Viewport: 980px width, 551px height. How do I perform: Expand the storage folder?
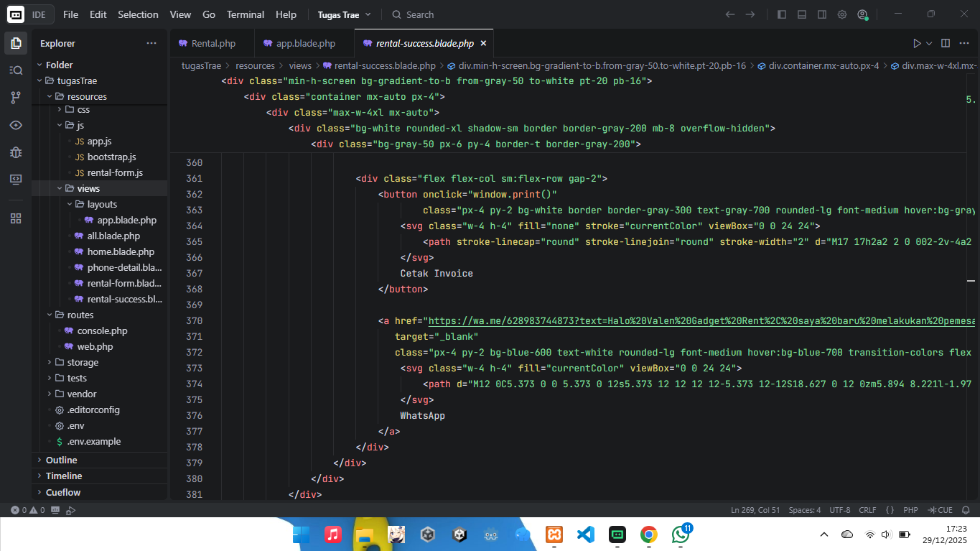point(82,363)
